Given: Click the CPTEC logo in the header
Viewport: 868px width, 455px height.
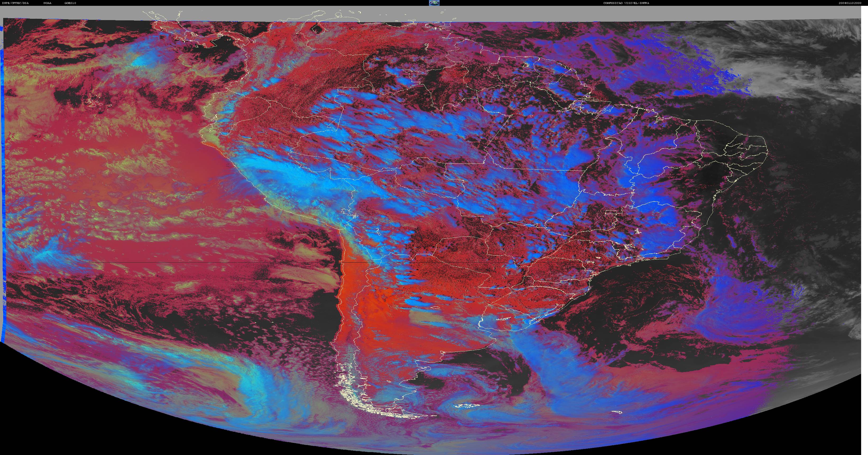Looking at the screenshot, I should click(x=434, y=3).
